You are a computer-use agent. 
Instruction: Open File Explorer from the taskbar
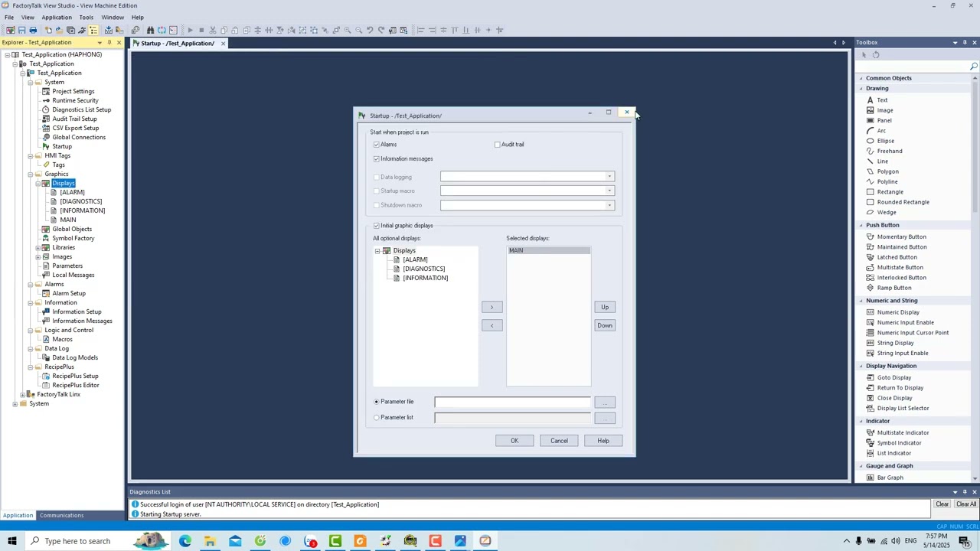tap(210, 541)
